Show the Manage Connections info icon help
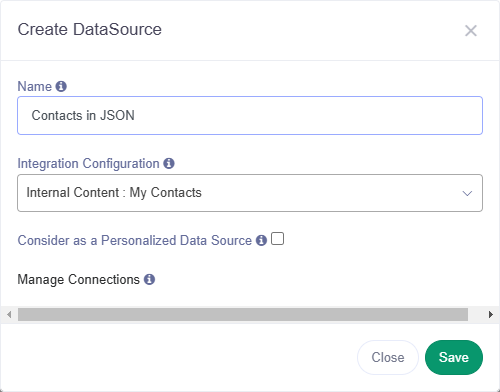 149,279
